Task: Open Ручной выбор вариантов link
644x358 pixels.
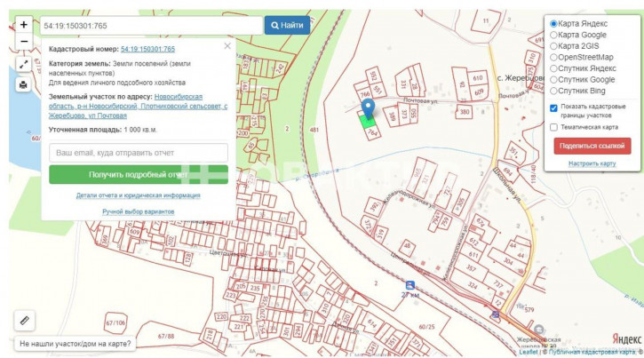Action: point(139,211)
